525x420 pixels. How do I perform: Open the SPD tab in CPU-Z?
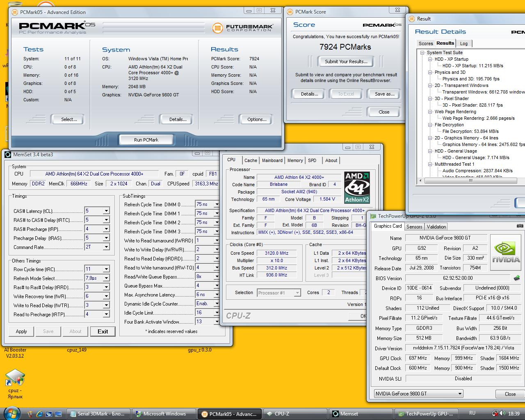312,160
